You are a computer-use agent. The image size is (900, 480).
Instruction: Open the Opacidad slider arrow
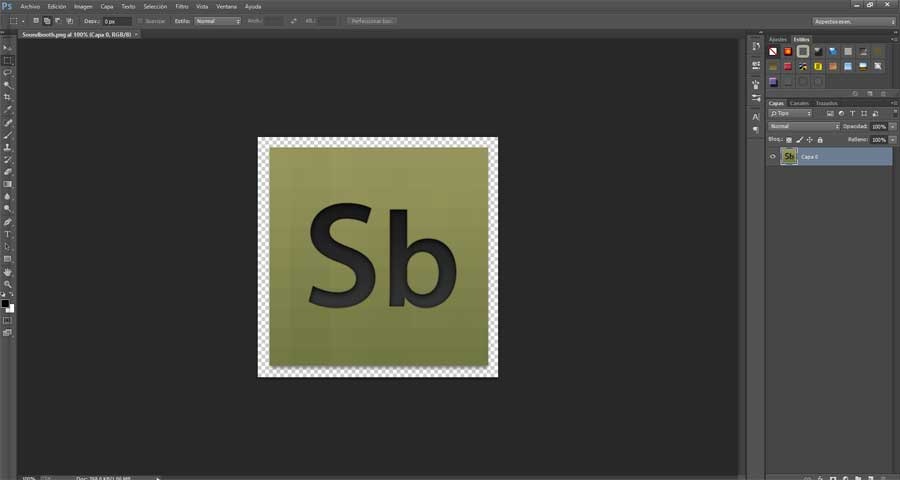click(x=893, y=126)
